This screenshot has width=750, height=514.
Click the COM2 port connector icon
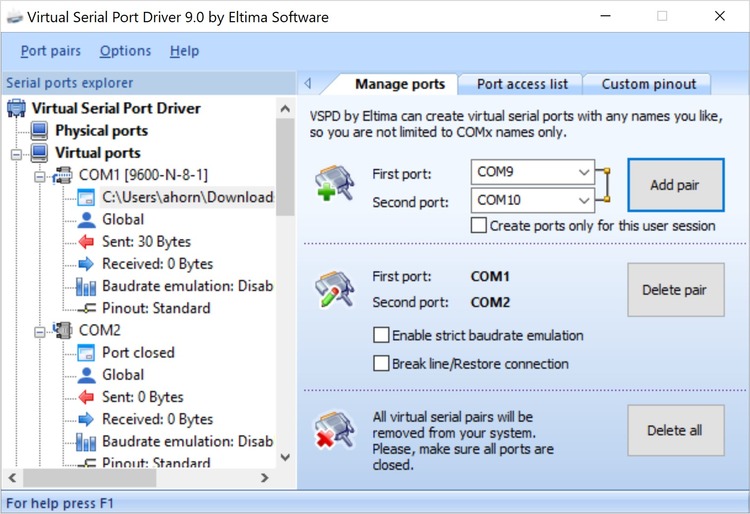point(62,330)
